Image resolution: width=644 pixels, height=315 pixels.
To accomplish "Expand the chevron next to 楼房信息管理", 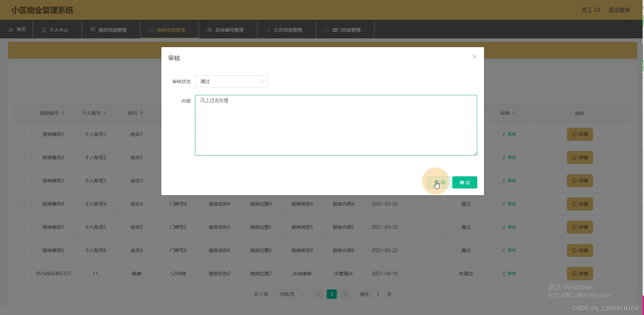I will (x=132, y=30).
